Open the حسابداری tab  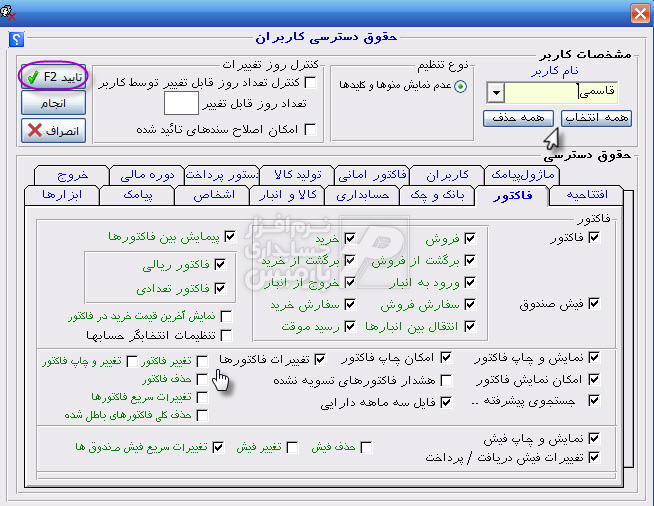(362, 195)
